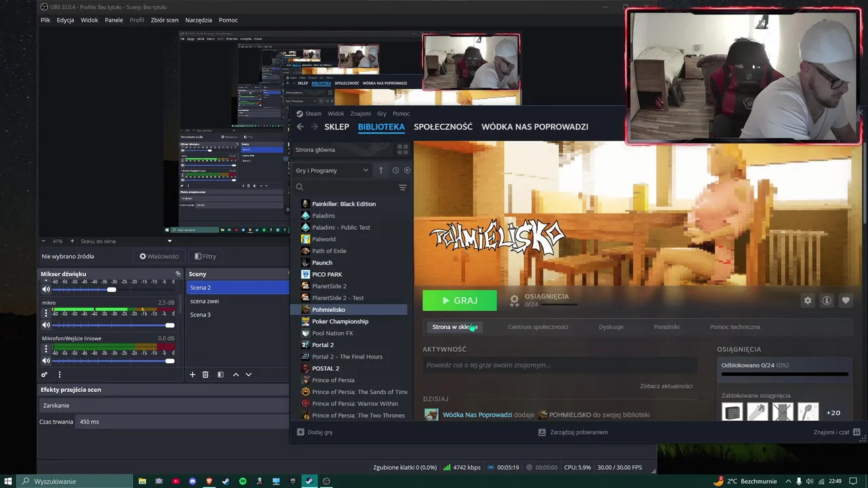Image resolution: width=868 pixels, height=488 pixels.
Task: Click the green GRAJ play button
Action: pos(460,300)
